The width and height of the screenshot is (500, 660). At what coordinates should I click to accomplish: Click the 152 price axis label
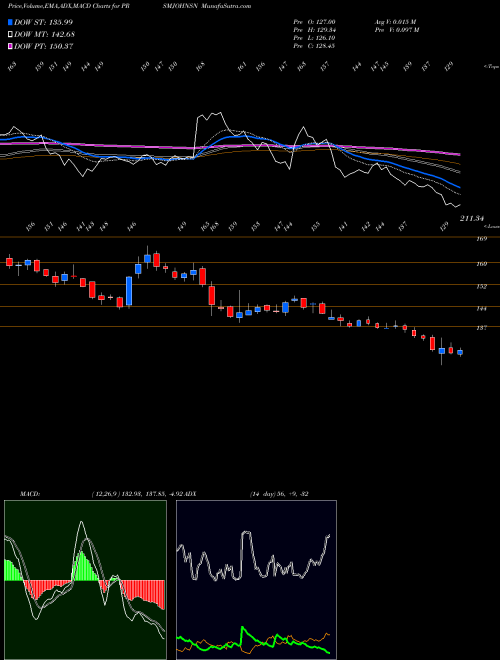click(481, 286)
